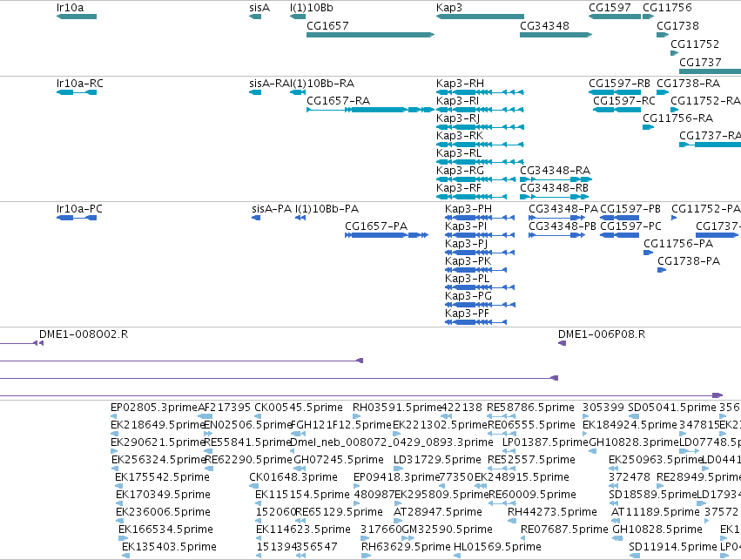Screen dimensions: 741x560
Task: Click the CG34348-PA protein label
Action: [563, 209]
